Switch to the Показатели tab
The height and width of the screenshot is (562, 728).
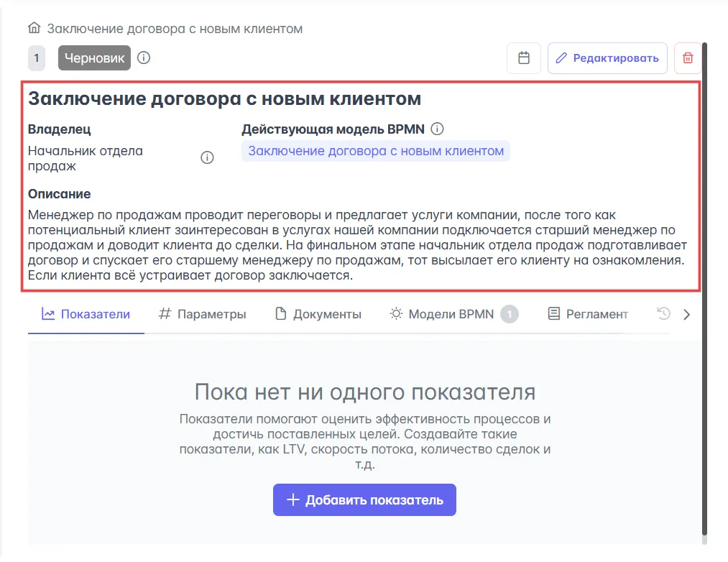pos(86,314)
